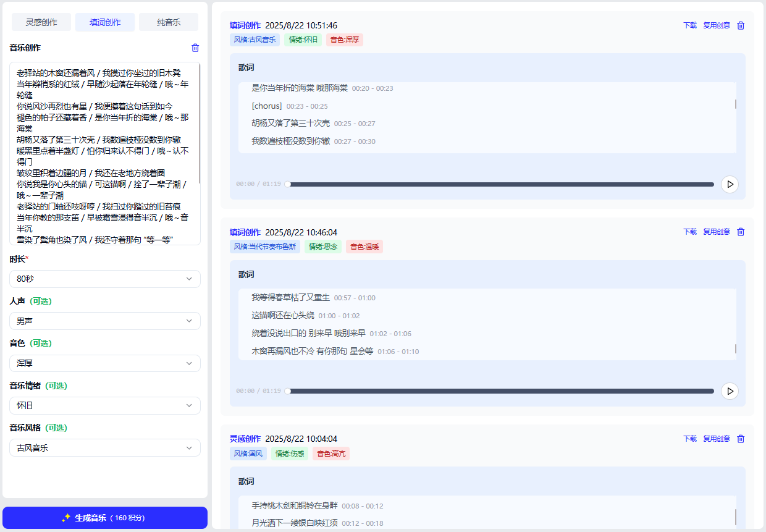Open the 音乐情绪 dropdown showing 怀旧
The width and height of the screenshot is (766, 532).
click(x=105, y=405)
